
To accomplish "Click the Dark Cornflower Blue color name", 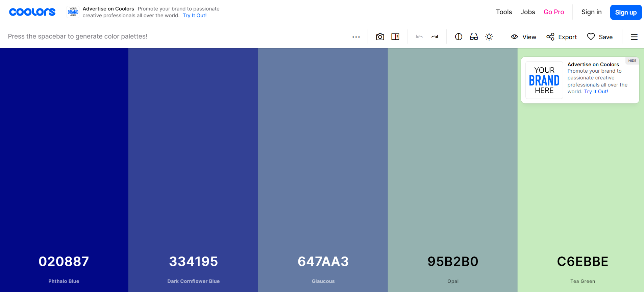I will coord(194,281).
